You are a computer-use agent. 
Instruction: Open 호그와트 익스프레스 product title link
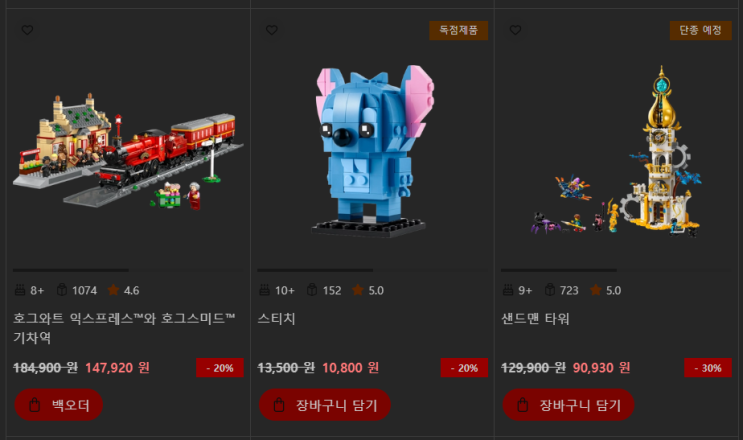click(x=124, y=328)
